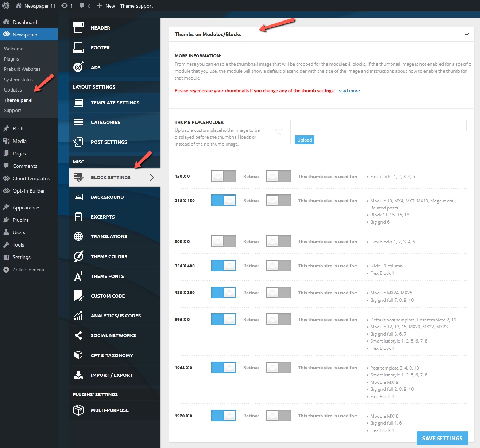Click the Background image icon
Image resolution: width=480 pixels, height=448 pixels.
(78, 197)
